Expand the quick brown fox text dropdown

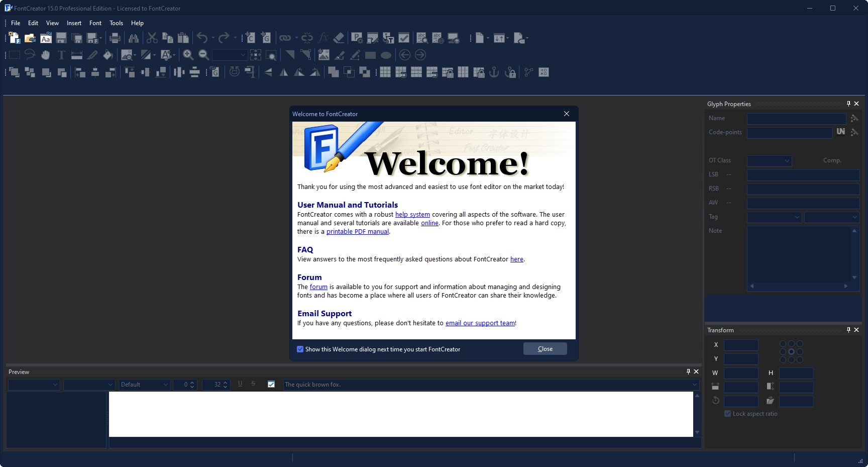click(695, 385)
